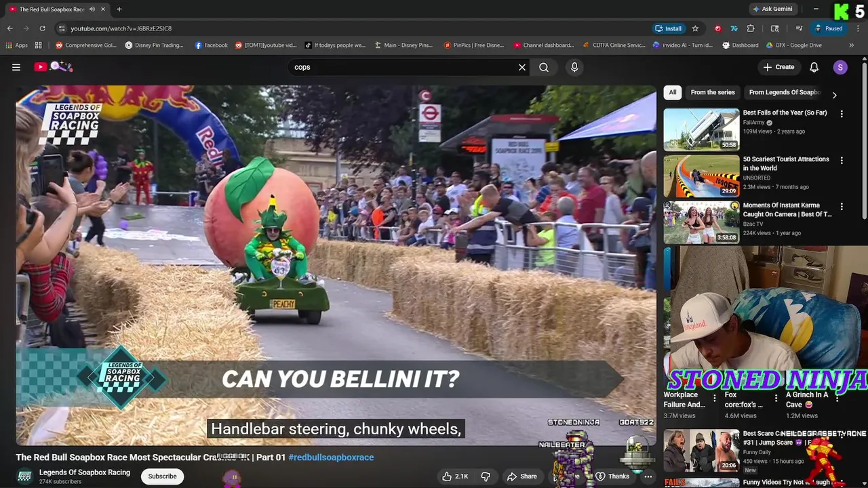
Task: Click the Install app button
Action: tap(669, 28)
